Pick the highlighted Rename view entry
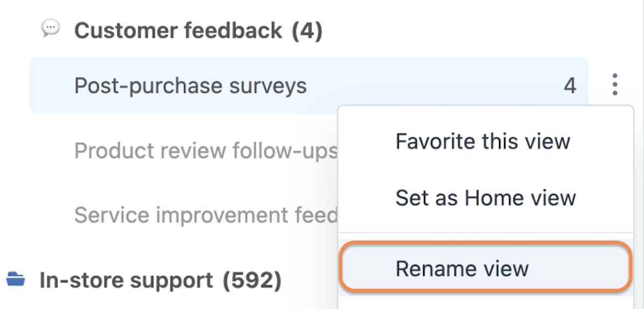 (486, 268)
